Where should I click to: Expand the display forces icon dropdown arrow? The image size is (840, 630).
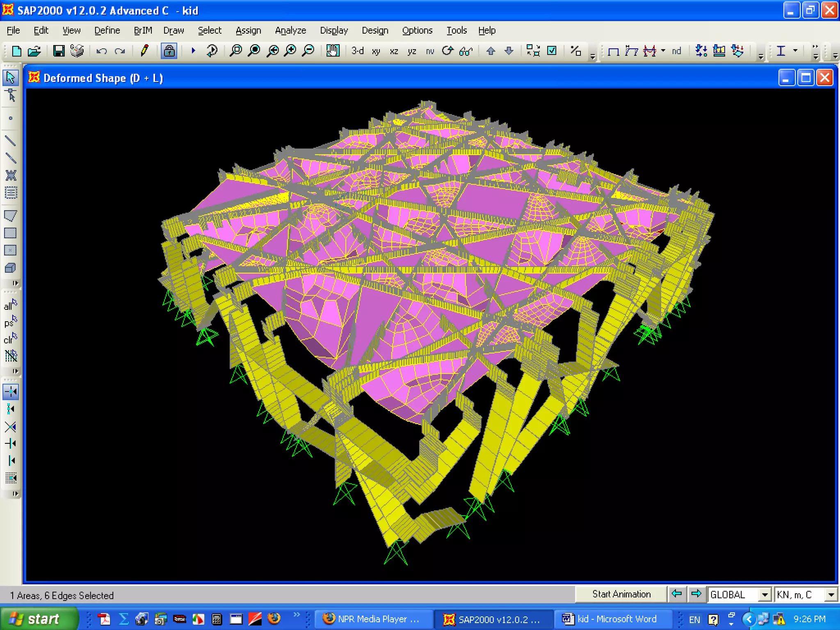[x=663, y=50]
